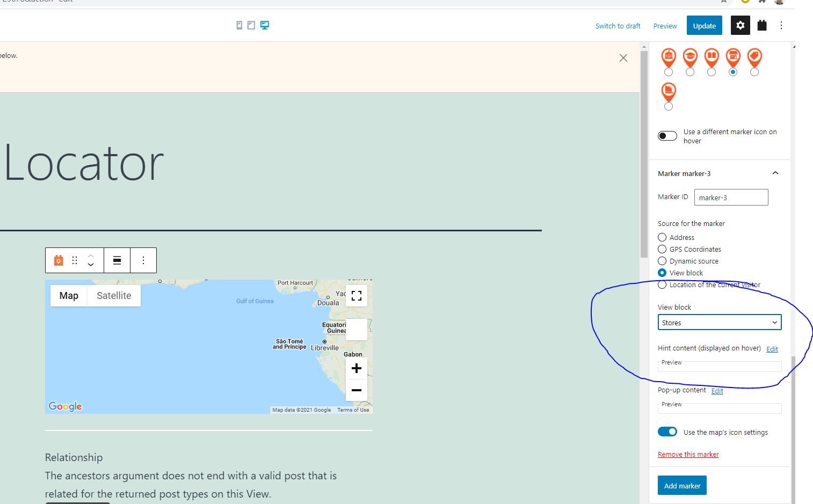Switch map to Satellite view
Viewport: 813px width, 504px height.
coord(114,296)
